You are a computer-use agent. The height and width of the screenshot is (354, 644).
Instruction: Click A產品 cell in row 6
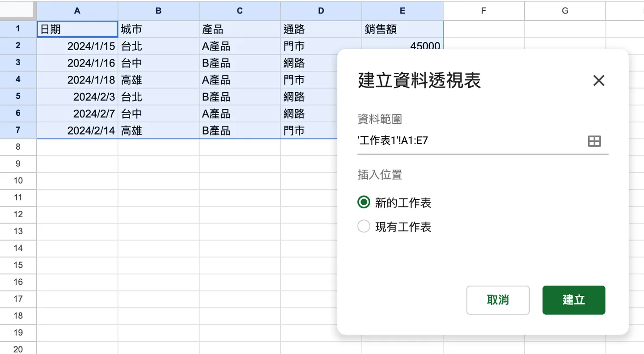click(x=240, y=114)
